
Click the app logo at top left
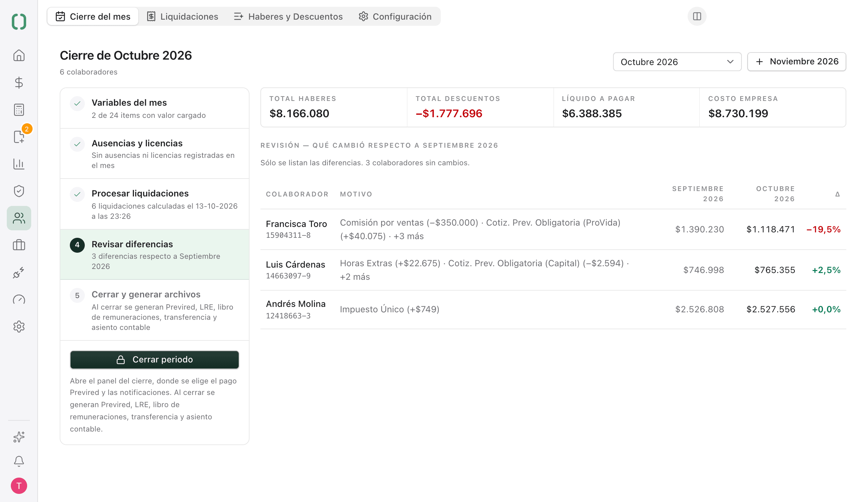(19, 22)
